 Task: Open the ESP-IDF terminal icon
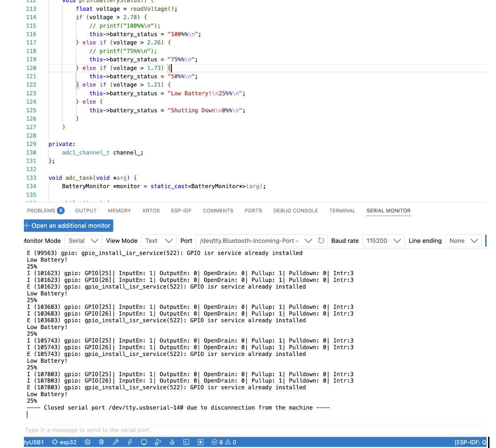point(186,442)
